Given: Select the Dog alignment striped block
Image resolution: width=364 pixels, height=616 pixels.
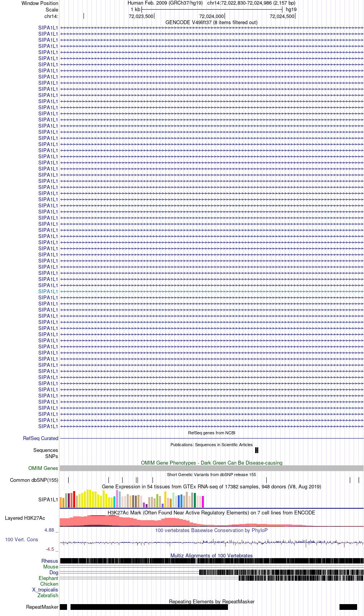Looking at the screenshot, I should coord(281,572).
